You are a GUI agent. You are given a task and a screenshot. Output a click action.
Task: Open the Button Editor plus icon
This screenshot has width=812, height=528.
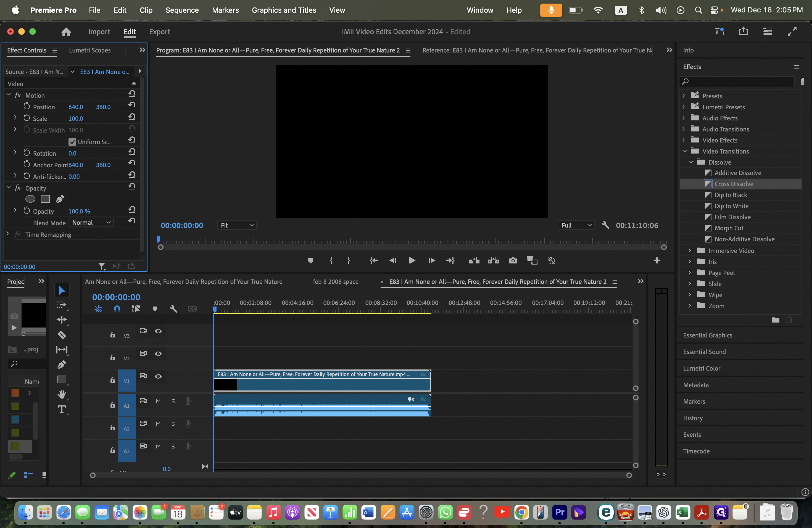(657, 261)
